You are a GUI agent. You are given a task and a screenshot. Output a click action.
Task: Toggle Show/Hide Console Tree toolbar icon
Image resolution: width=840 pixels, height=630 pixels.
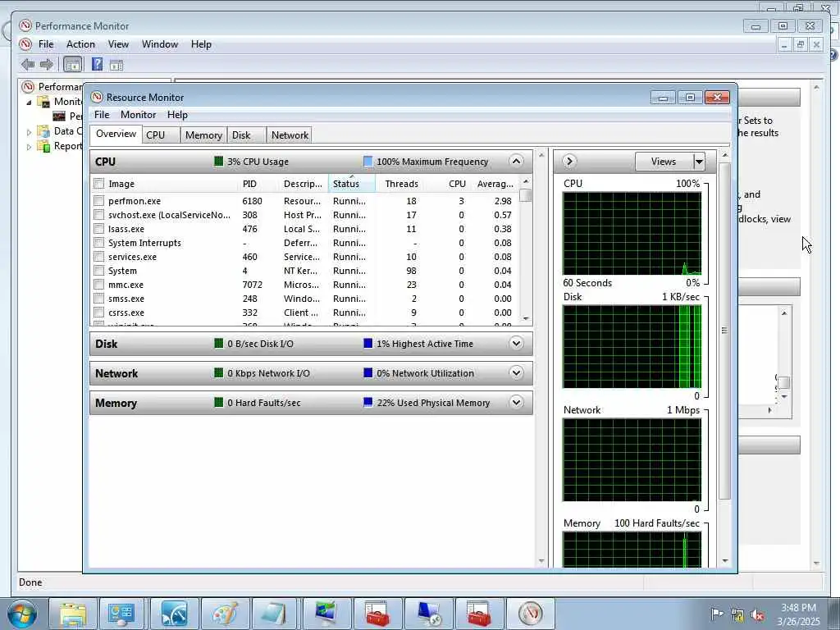click(x=72, y=65)
